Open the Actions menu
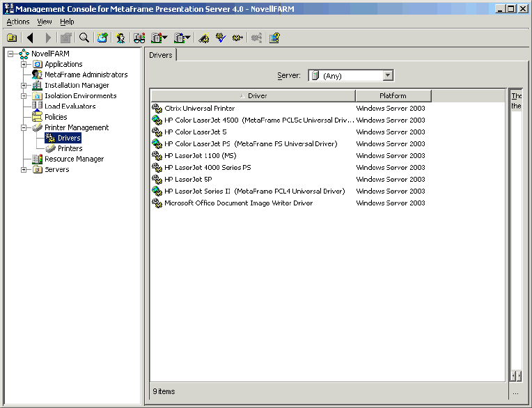This screenshot has height=408, width=532. tap(18, 22)
